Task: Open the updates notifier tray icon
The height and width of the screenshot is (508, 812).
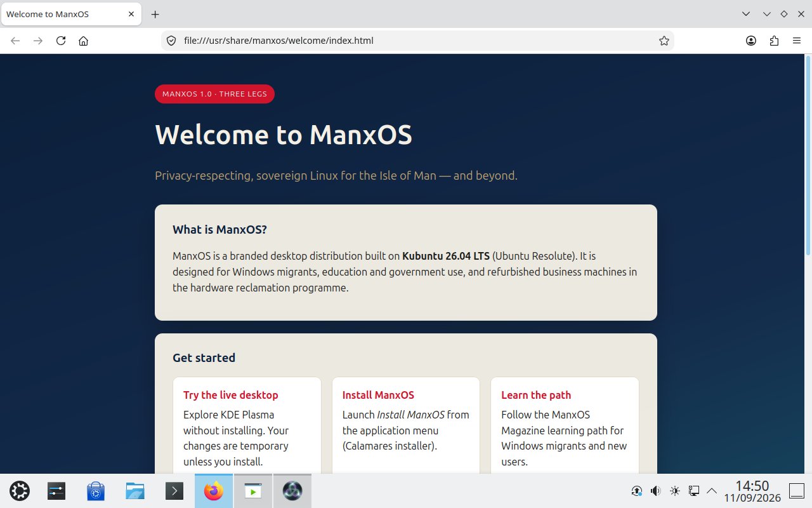Action: pos(637,491)
